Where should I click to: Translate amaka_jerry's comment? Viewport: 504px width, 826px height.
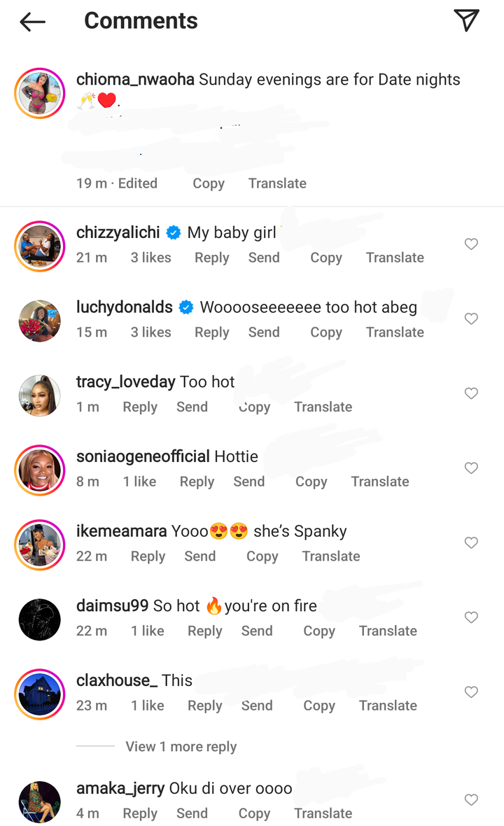point(323,813)
